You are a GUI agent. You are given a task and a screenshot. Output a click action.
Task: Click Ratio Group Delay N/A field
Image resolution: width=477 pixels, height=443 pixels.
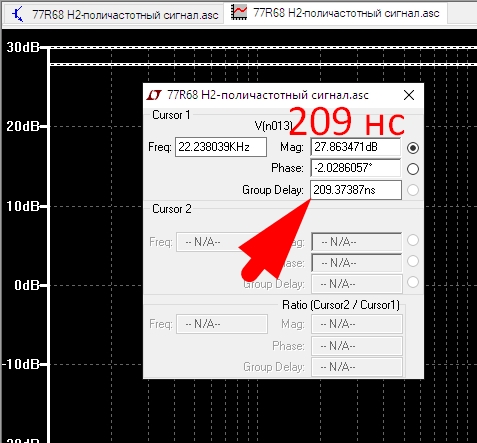357,367
